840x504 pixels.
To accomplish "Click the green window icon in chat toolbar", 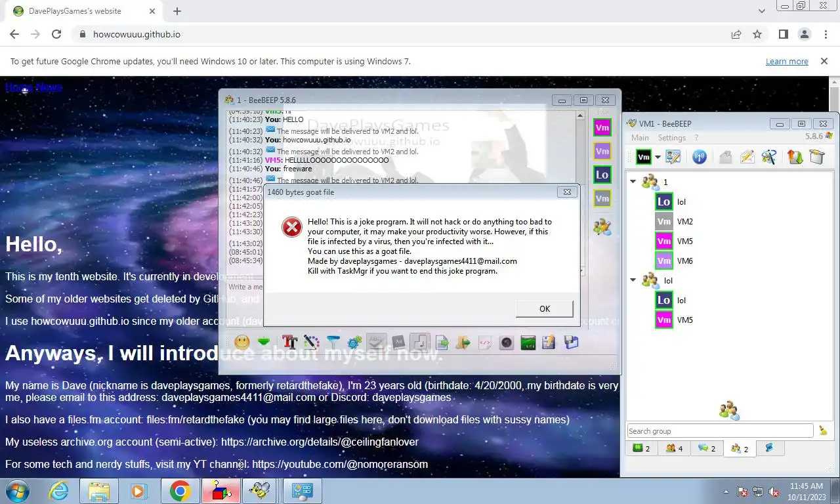I will click(528, 342).
